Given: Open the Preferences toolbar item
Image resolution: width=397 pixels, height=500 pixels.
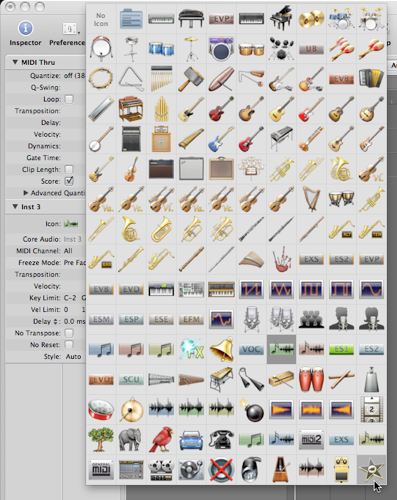Looking at the screenshot, I should (x=68, y=33).
